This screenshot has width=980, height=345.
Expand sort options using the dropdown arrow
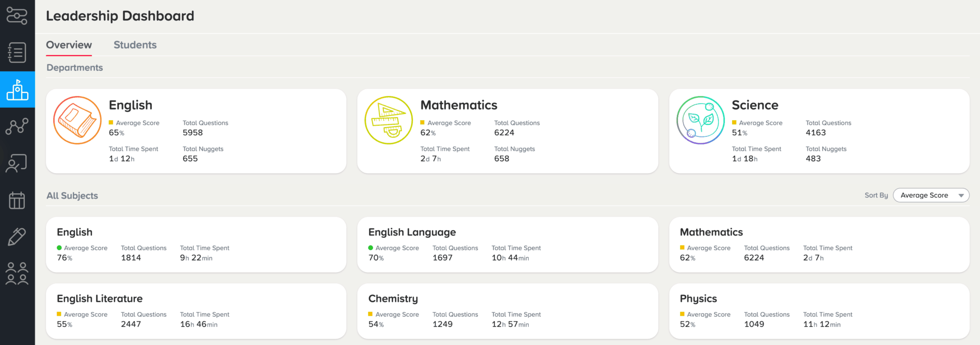click(961, 196)
